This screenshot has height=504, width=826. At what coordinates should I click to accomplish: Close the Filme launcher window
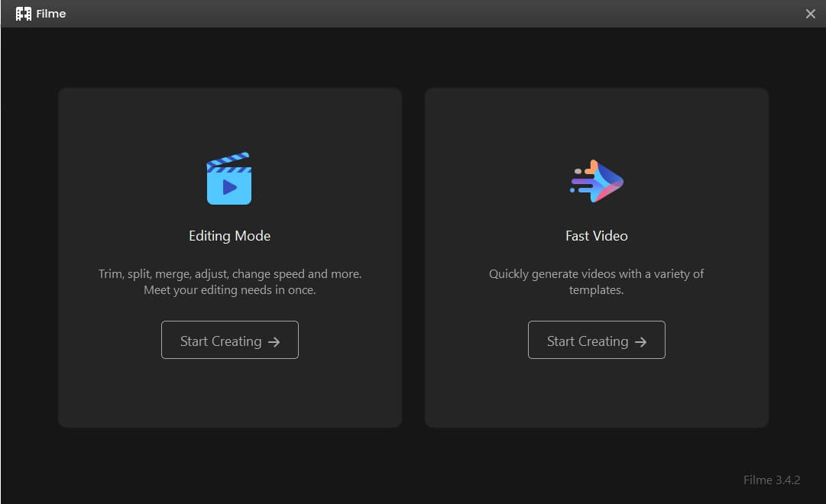pyautogui.click(x=810, y=14)
